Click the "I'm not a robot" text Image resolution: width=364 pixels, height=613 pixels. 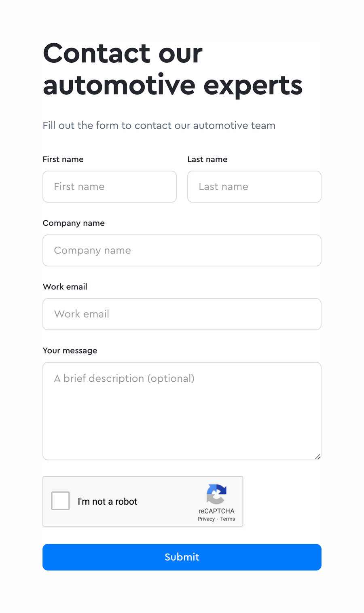pyautogui.click(x=107, y=501)
